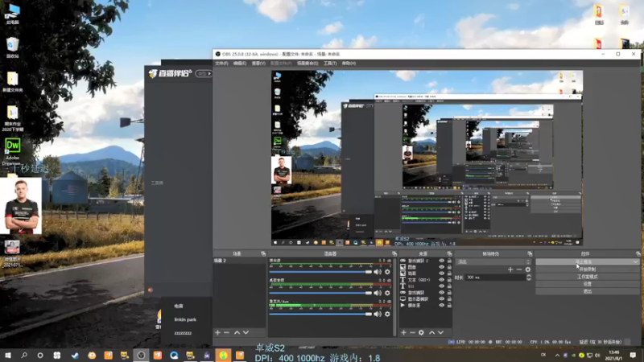Open the 文件(F) menu
This screenshot has height=362, width=644.
click(x=221, y=64)
